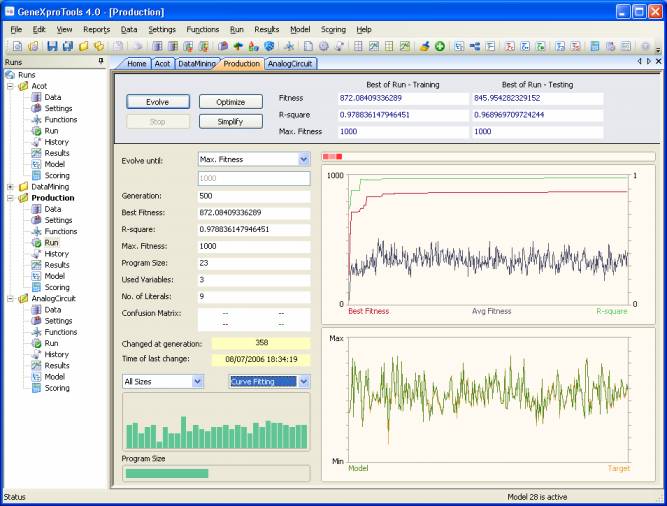Collapse the Production run tree node
This screenshot has width=667, height=506.
click(x=10, y=198)
